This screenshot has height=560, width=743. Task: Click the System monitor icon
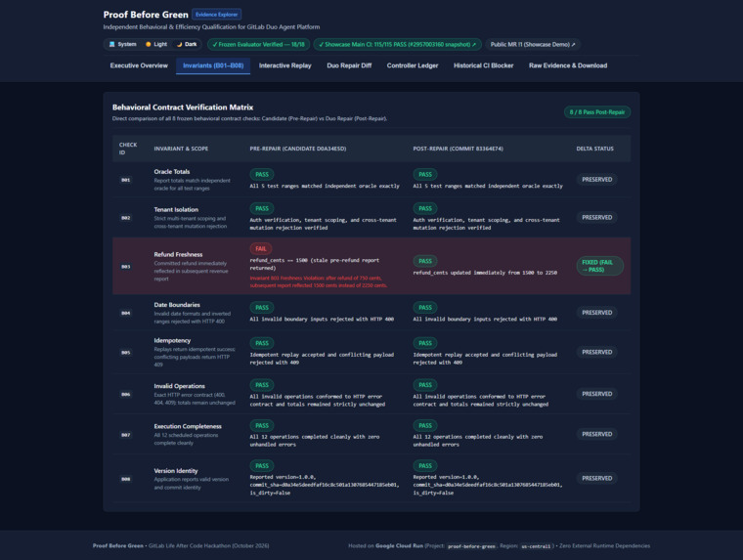(x=111, y=44)
